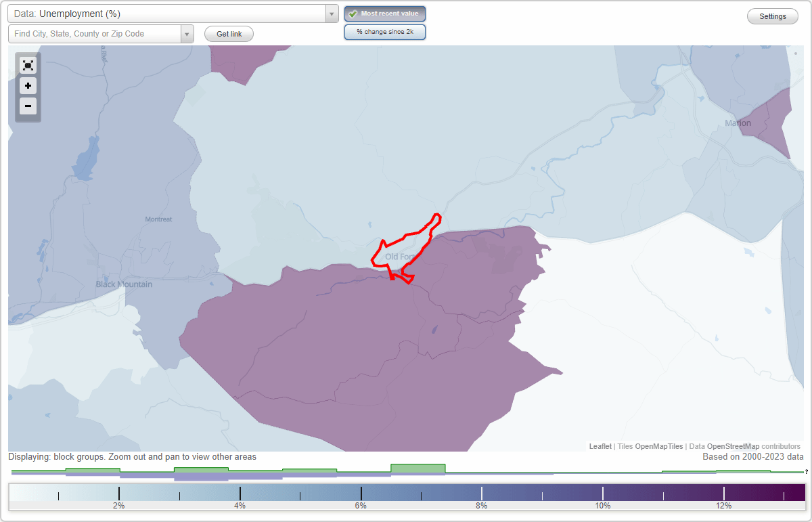The image size is (812, 522).
Task: Click the 'Displaying: block groups' status text
Action: pos(132,457)
